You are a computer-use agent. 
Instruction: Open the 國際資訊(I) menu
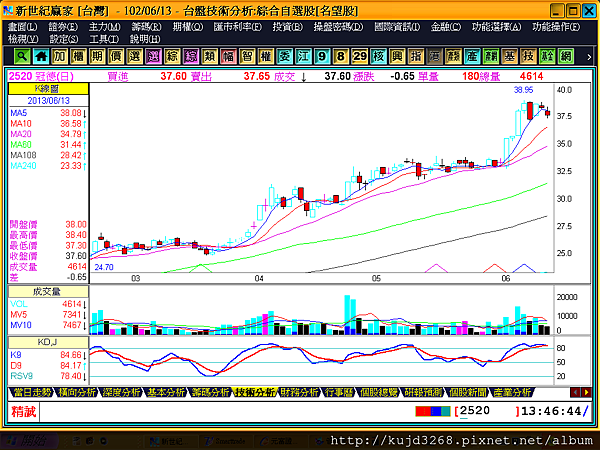pos(397,27)
